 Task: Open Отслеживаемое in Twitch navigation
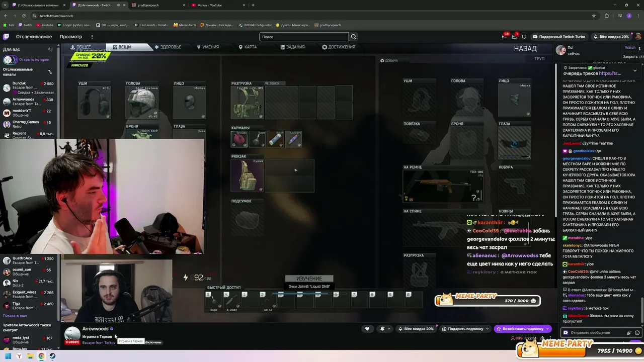coord(34,37)
